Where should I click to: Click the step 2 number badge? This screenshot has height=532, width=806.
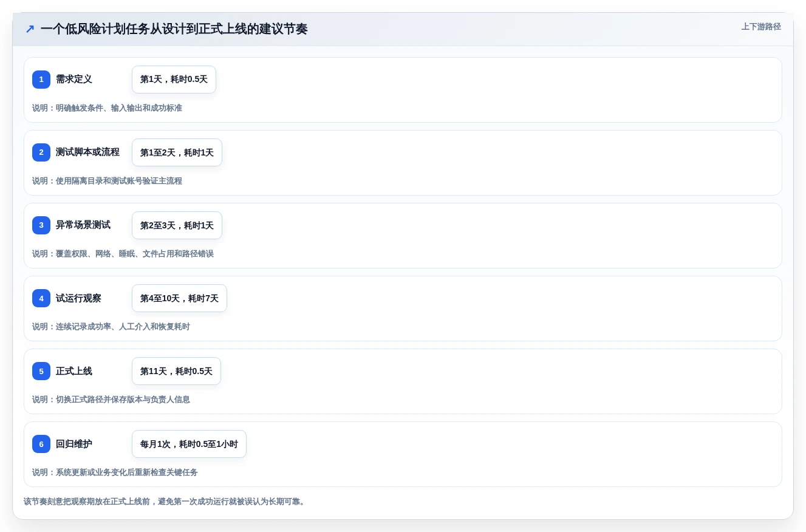pos(41,152)
